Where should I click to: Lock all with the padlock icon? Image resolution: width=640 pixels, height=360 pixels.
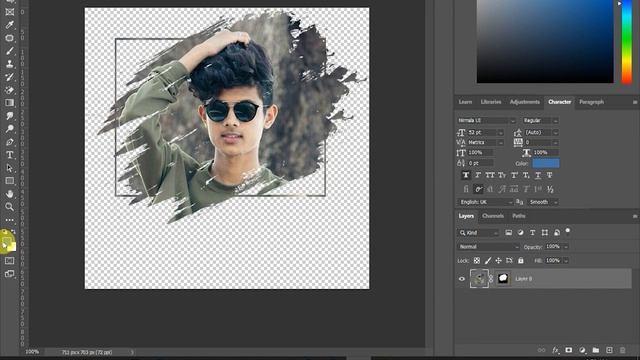pyautogui.click(x=520, y=260)
